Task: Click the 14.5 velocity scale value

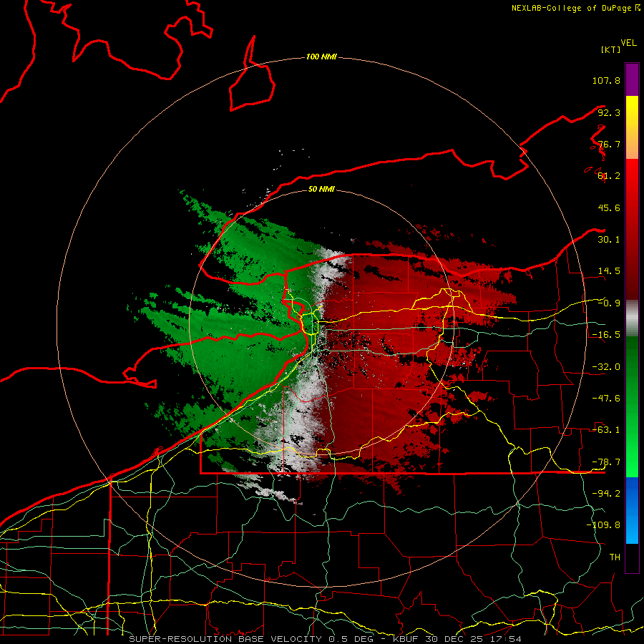Action: click(x=609, y=271)
